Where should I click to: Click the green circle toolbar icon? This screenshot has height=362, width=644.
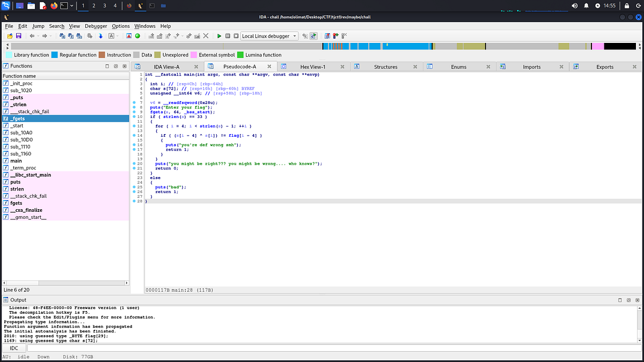[137, 36]
